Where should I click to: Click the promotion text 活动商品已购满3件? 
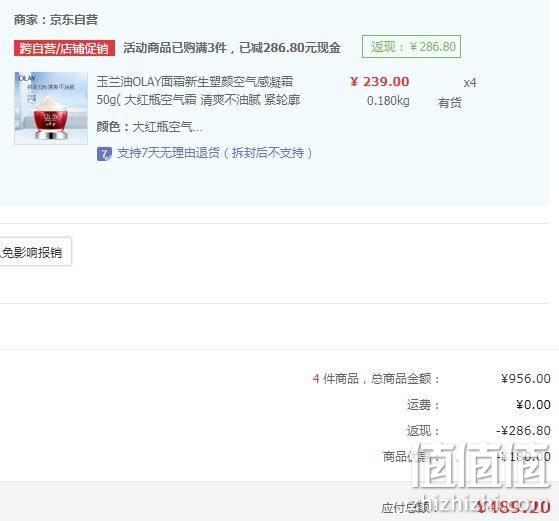[x=175, y=48]
